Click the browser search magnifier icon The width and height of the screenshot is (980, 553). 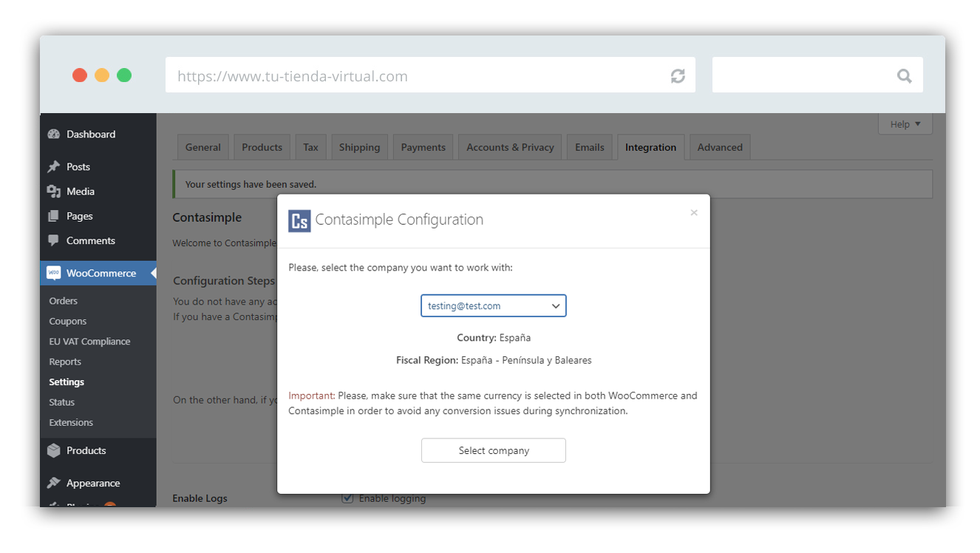tap(904, 75)
